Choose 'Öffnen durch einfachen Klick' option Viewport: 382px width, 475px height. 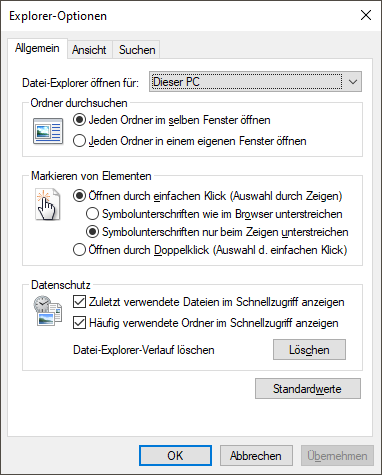pyautogui.click(x=208, y=196)
